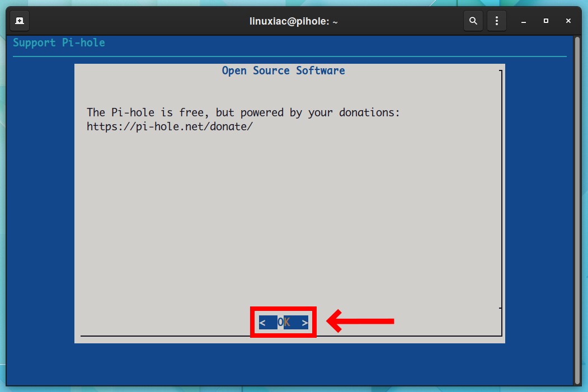Open the terminal three-dot menu

click(496, 21)
